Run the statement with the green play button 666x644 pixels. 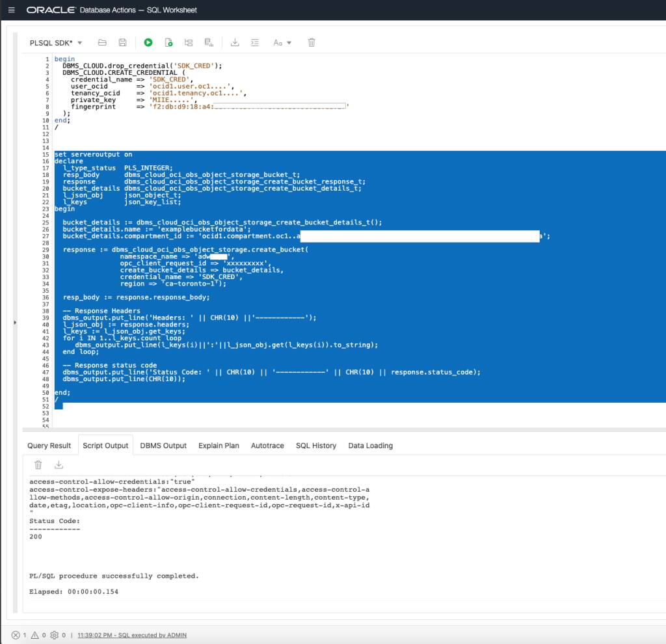tap(148, 42)
